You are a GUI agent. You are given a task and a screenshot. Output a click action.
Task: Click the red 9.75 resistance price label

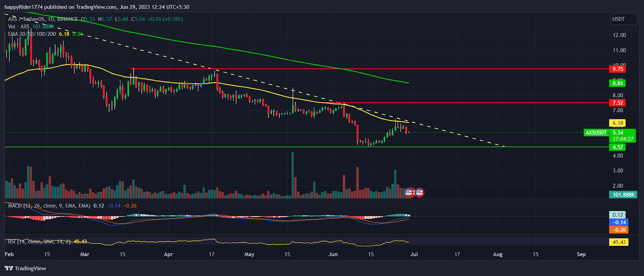point(617,69)
